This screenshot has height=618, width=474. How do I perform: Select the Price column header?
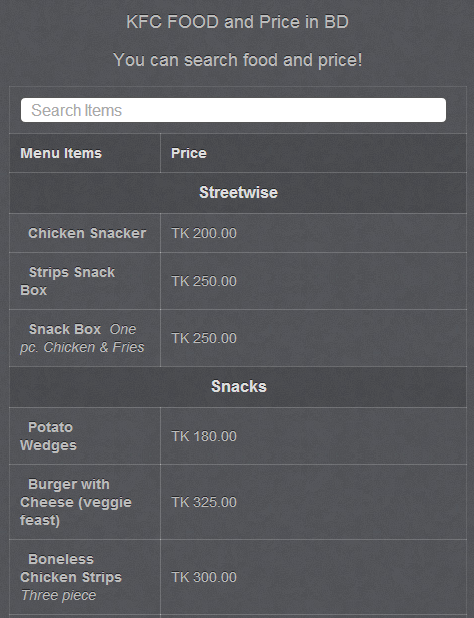189,153
